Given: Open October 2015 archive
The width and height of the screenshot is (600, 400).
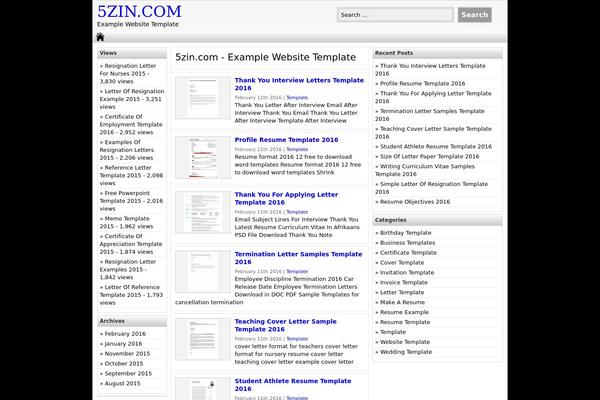Looking at the screenshot, I should [124, 364].
